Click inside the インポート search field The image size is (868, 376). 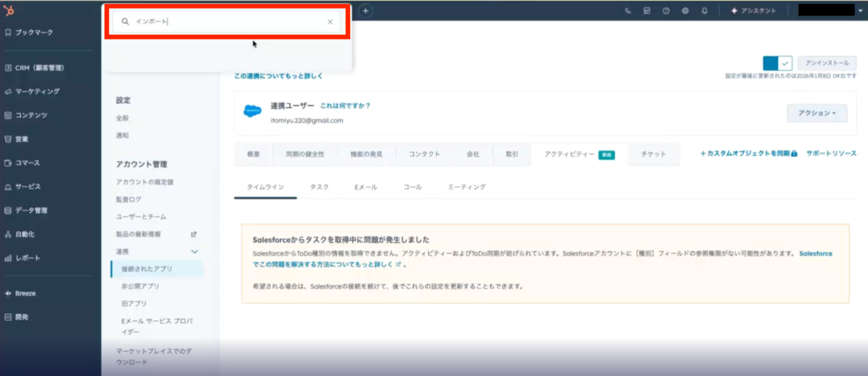click(226, 22)
